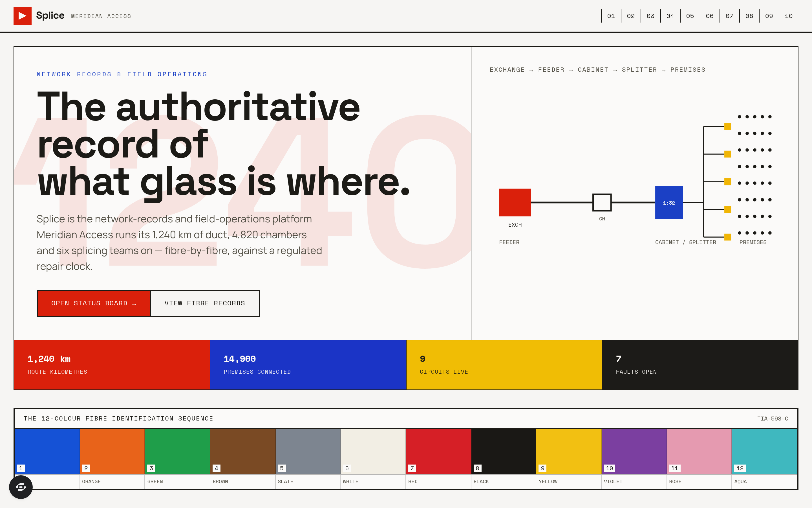Click the 'Exchange → Feeder → Cabinet' path caption
Image resolution: width=812 pixels, height=508 pixels.
(597, 70)
